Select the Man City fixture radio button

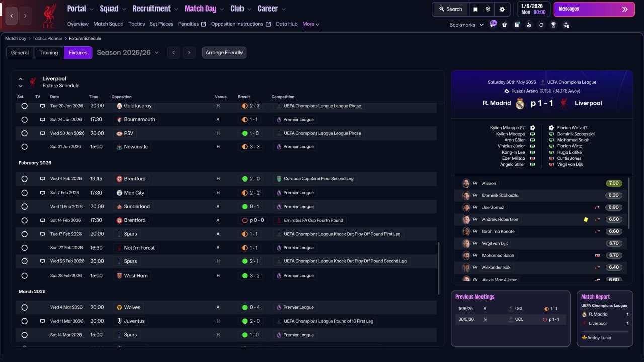pyautogui.click(x=24, y=193)
